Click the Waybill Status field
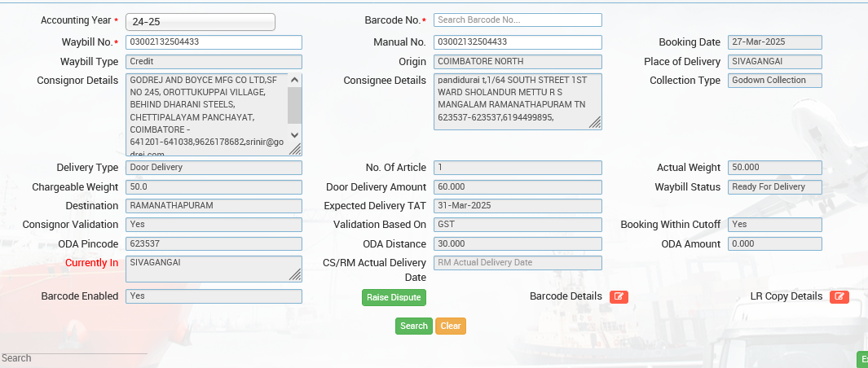The width and height of the screenshot is (868, 368). (774, 187)
